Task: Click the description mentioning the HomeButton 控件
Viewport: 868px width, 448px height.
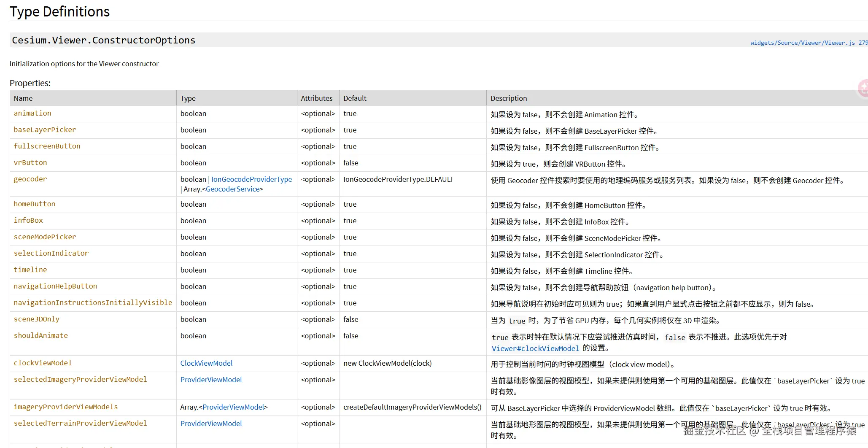Action: pyautogui.click(x=569, y=205)
